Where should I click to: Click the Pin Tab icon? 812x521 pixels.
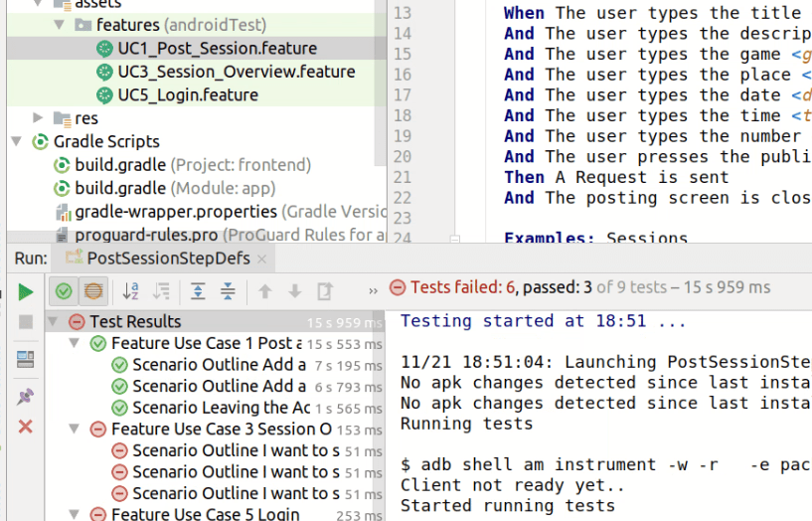coord(26,396)
